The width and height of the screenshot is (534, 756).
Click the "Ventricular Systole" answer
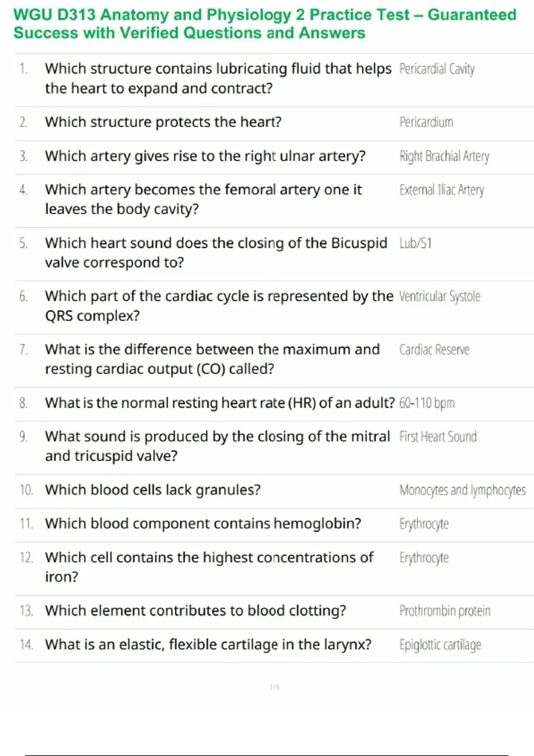click(440, 296)
